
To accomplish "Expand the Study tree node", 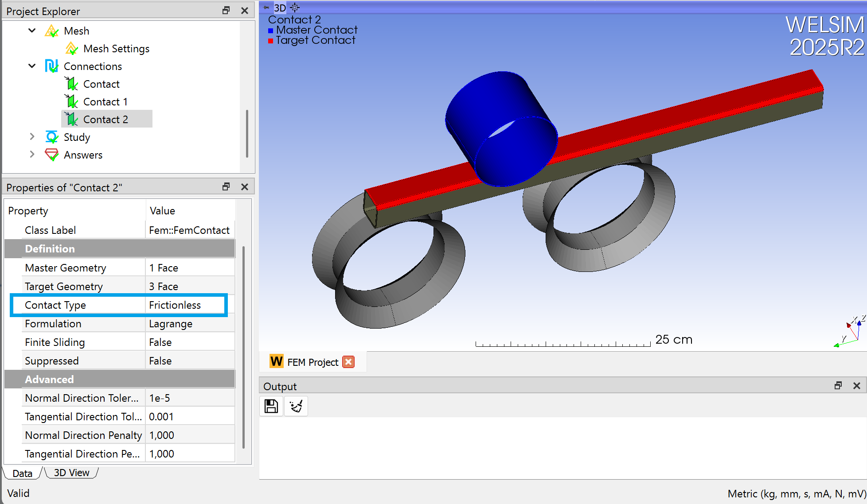I will tap(32, 137).
